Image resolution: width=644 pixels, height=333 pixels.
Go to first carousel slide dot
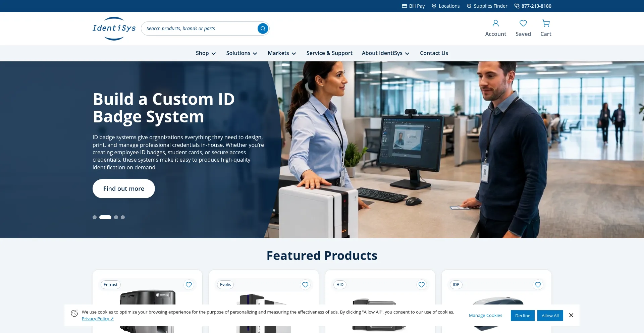[x=95, y=217]
